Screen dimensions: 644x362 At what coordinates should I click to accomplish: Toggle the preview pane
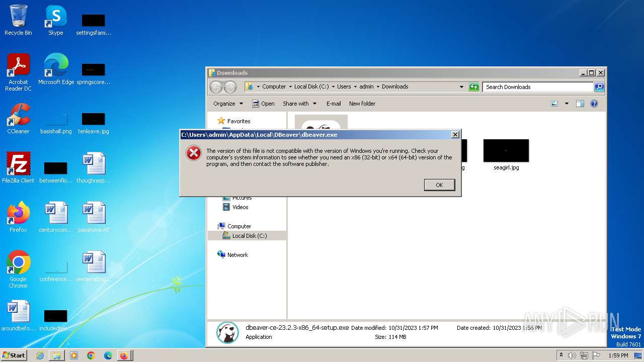pos(580,104)
